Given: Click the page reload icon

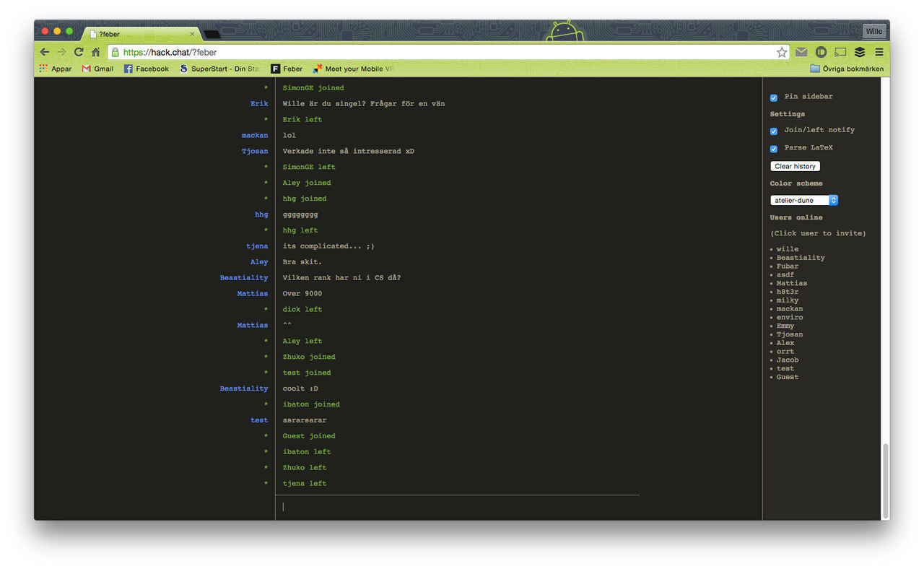Looking at the screenshot, I should tap(78, 52).
